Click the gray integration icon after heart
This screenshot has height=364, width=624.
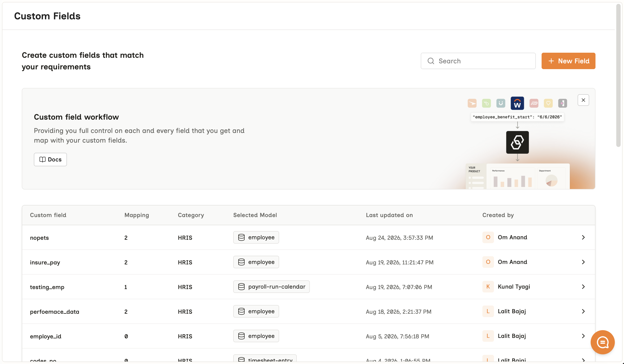563,103
